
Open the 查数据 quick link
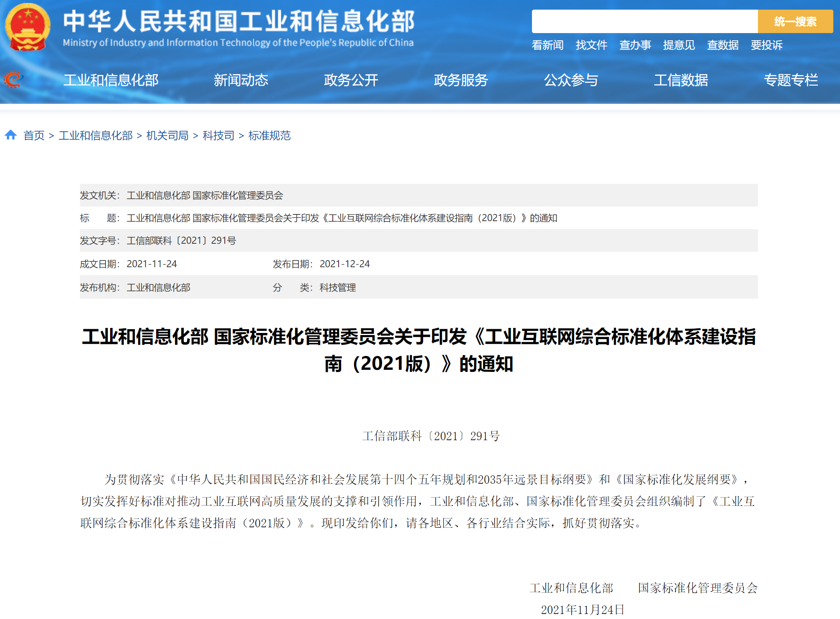[x=723, y=45]
